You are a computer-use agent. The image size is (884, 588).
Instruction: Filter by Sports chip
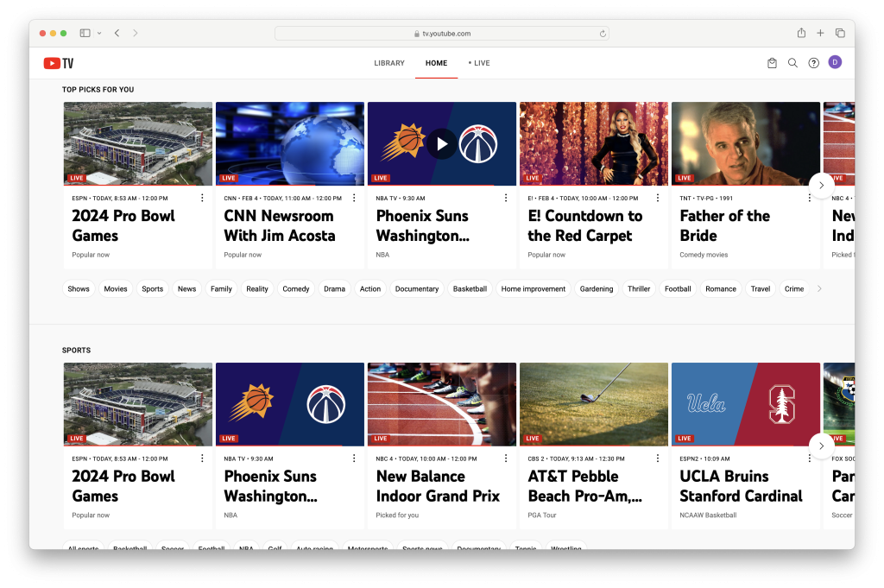(x=152, y=288)
